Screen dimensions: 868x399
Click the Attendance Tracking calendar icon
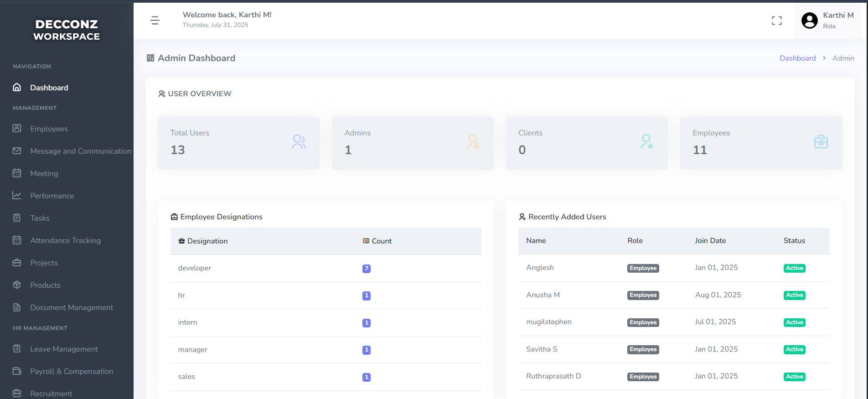[17, 240]
